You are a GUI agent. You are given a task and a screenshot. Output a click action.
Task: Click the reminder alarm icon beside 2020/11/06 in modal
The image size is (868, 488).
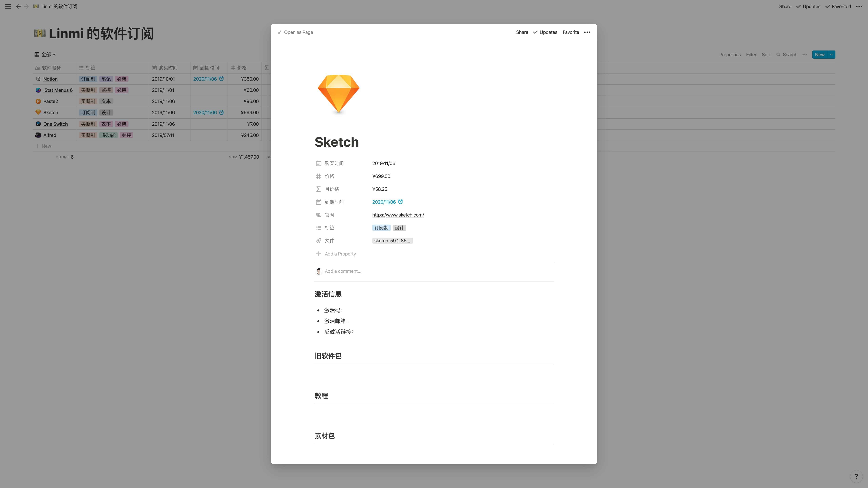pos(400,202)
